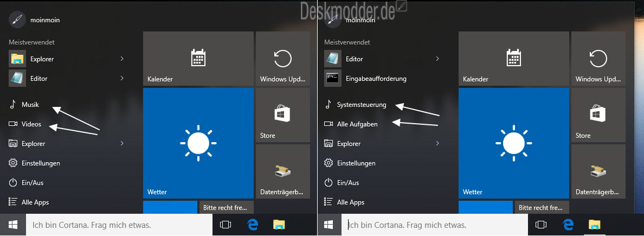Expand Editor jump list in right menu
The image size is (644, 236).
[x=437, y=59]
